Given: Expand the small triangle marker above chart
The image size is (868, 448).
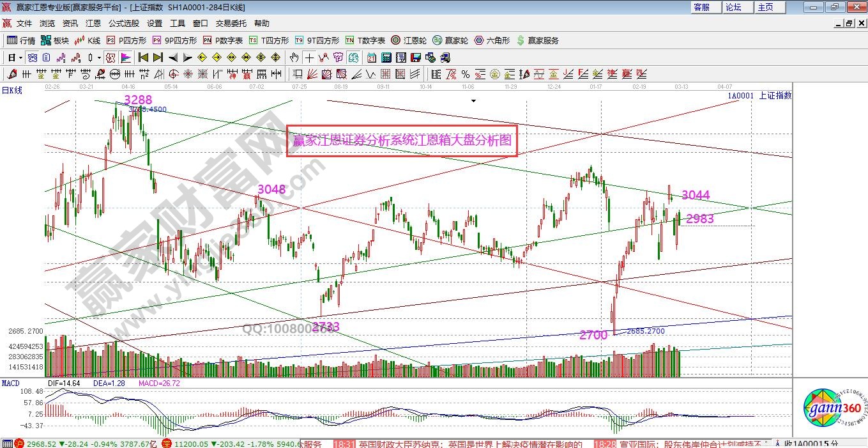Looking at the screenshot, I should pos(473,101).
